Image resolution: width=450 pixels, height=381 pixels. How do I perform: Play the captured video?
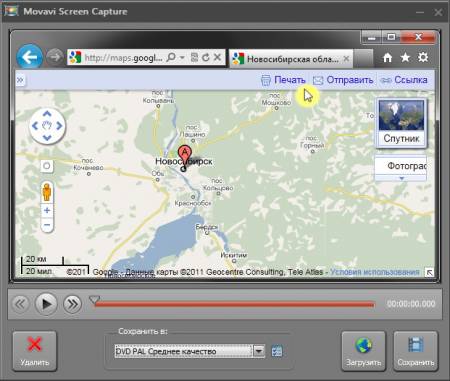click(x=46, y=304)
